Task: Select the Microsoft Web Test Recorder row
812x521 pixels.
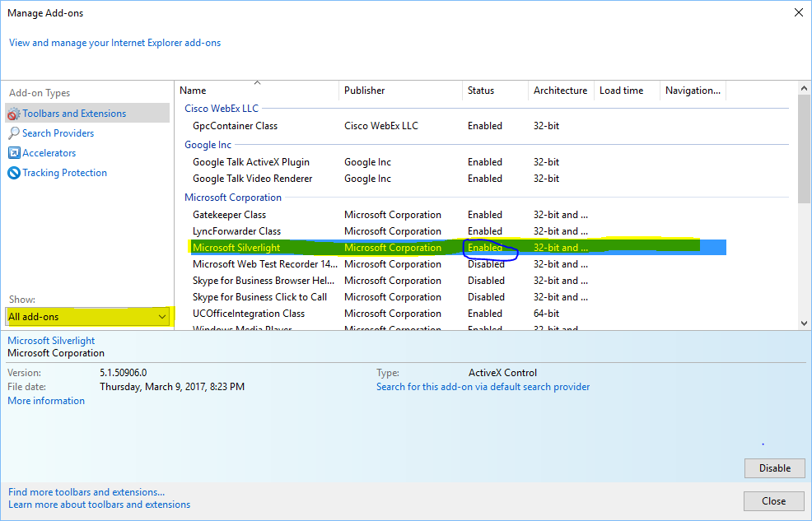Action: [x=459, y=264]
